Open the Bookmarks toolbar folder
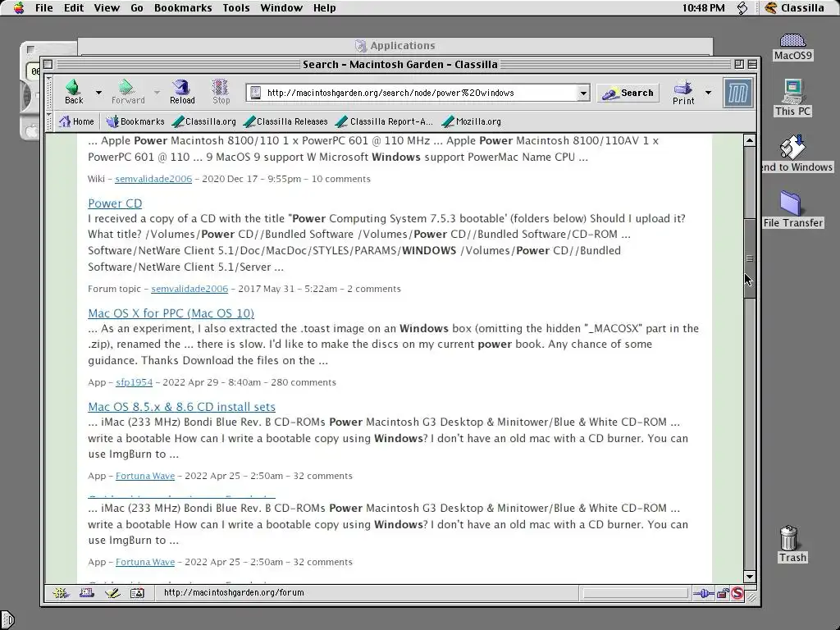Screen dimensions: 840x630 [135, 121]
